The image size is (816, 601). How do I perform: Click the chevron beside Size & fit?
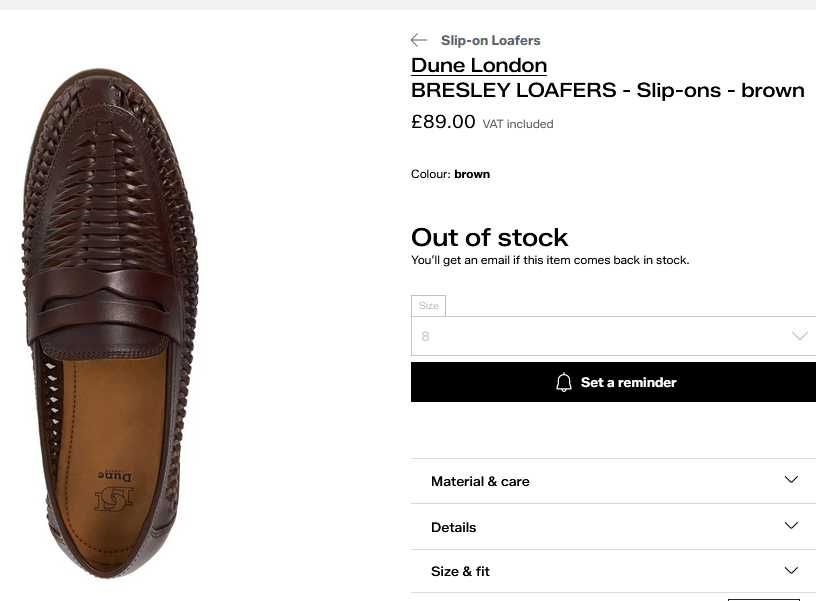tap(791, 570)
